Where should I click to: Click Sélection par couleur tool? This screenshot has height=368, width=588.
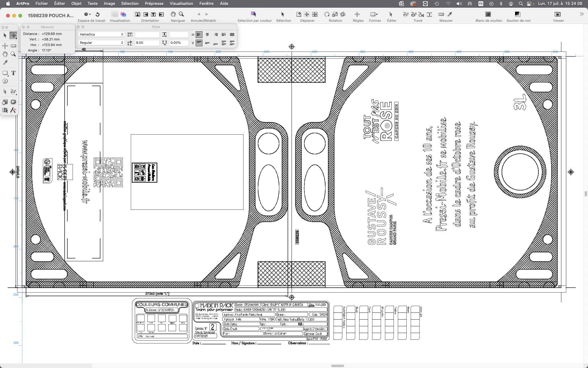254,14
